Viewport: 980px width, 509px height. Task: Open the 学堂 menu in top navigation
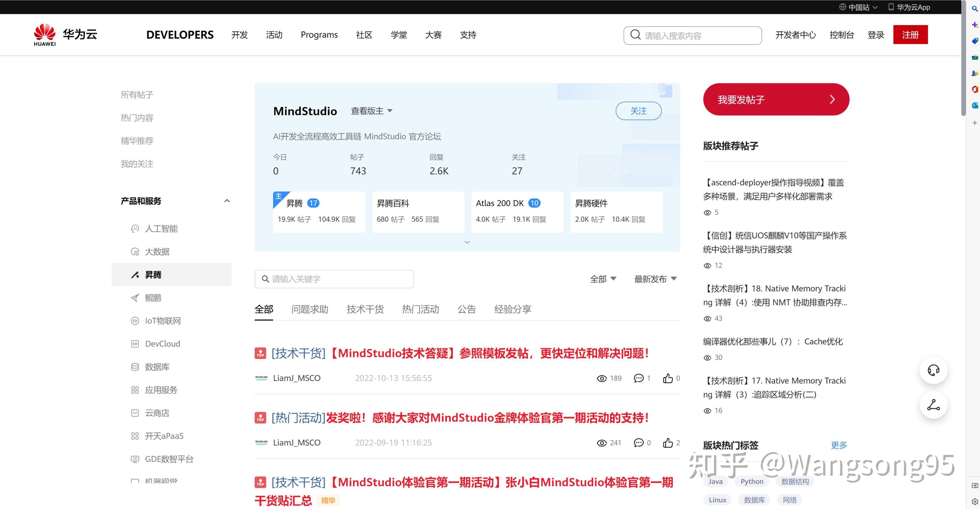click(x=399, y=35)
